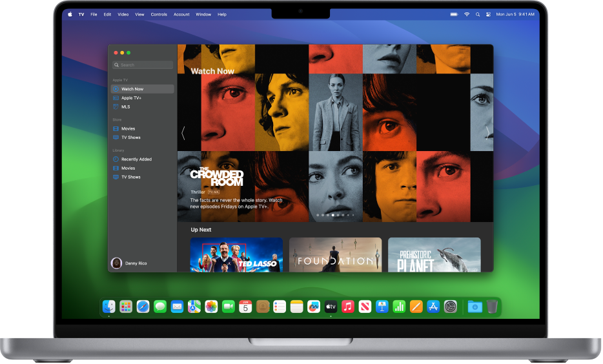Screen dimensions: 603x364
Task: Open Notes from the Dock
Action: tap(296, 307)
